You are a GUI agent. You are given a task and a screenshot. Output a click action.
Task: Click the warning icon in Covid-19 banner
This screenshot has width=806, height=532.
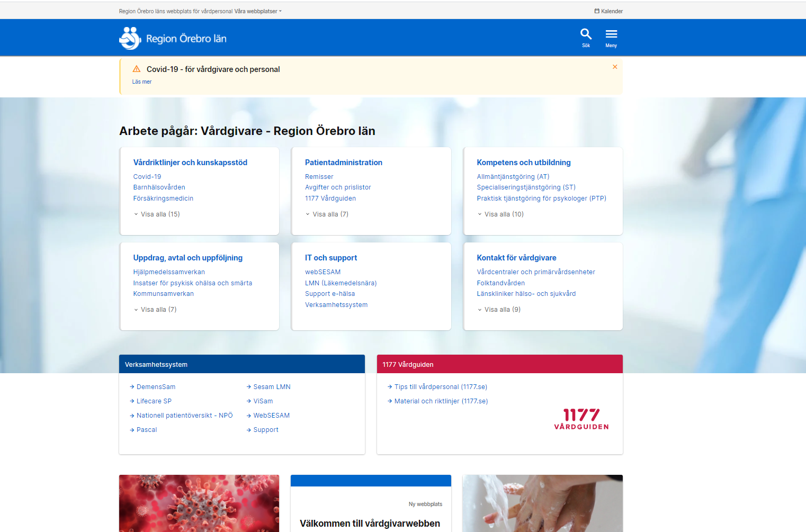tap(137, 68)
